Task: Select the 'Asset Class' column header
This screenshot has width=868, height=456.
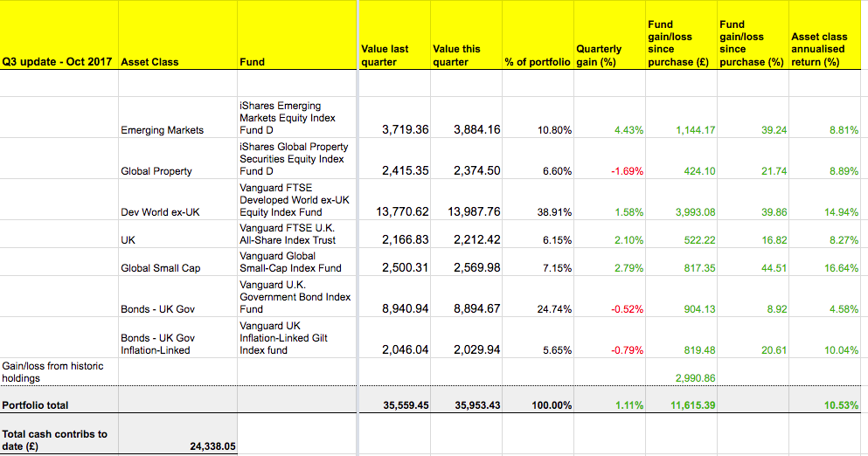Action: (x=149, y=62)
